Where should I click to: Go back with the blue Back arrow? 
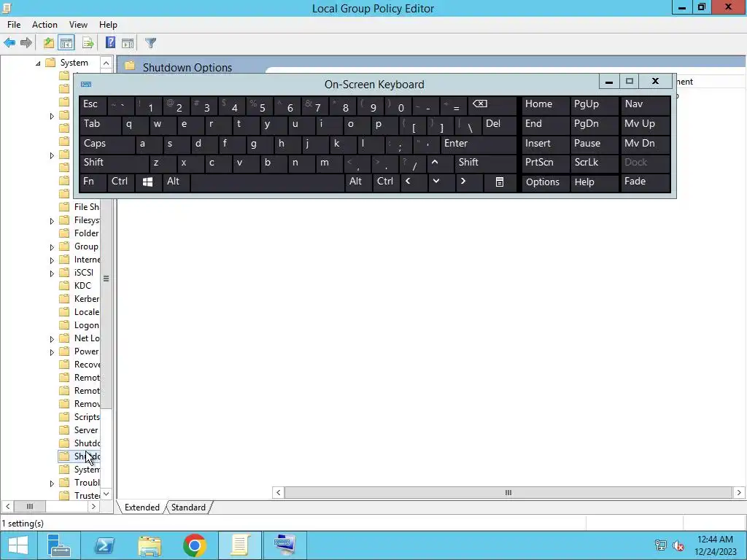(9, 43)
